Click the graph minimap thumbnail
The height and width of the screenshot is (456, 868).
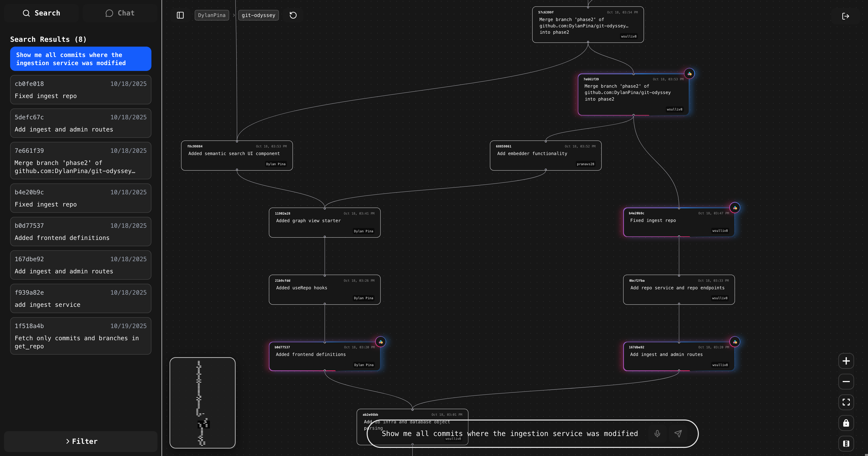(x=203, y=402)
